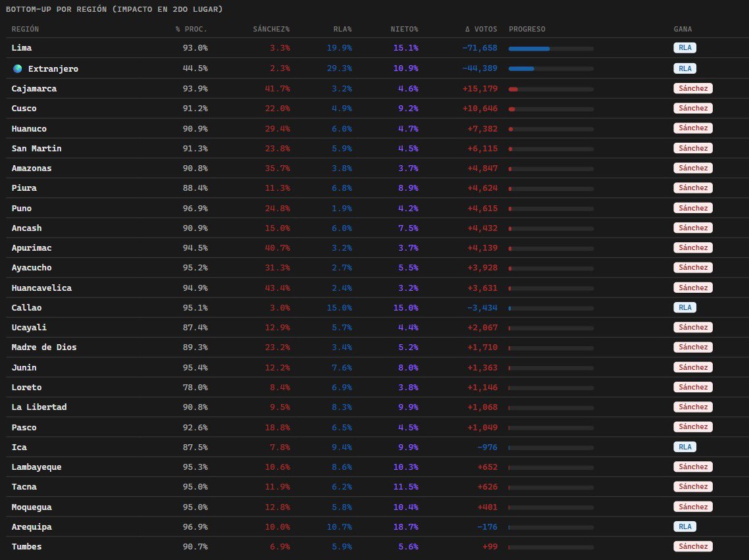Select the Lima region name
The image size is (749, 560).
point(22,48)
